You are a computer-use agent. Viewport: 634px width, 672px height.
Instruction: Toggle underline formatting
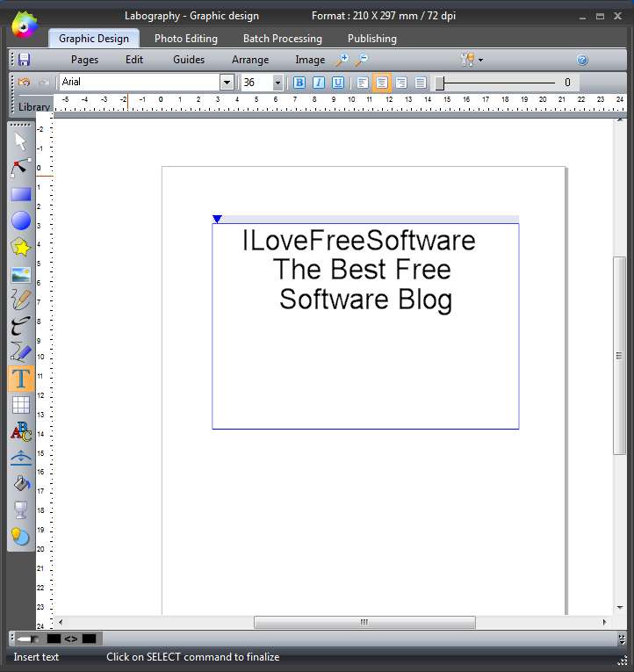pos(338,83)
